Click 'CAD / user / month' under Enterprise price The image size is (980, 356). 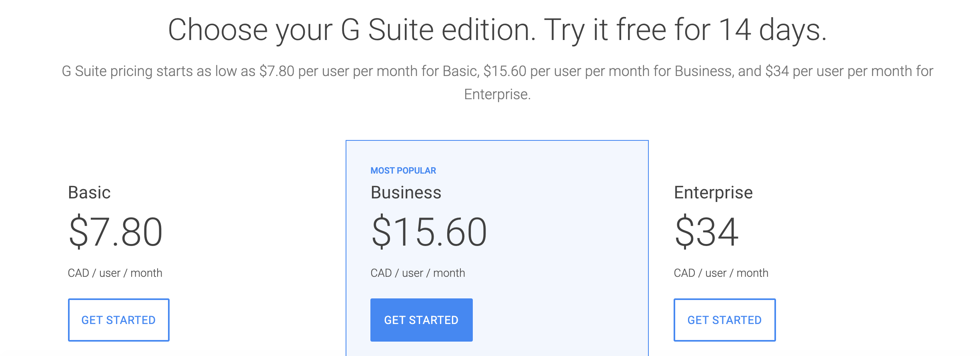(x=721, y=273)
